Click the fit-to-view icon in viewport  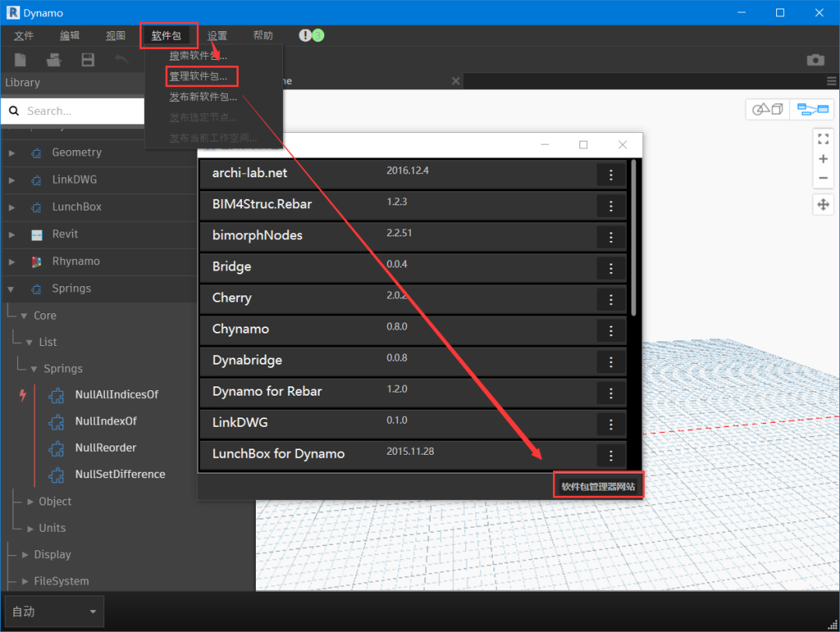click(823, 139)
